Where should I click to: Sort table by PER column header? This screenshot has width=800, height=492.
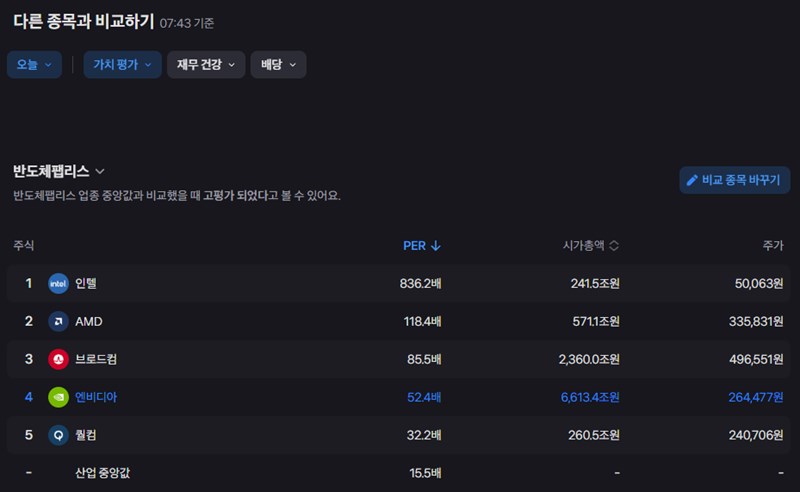click(x=414, y=246)
